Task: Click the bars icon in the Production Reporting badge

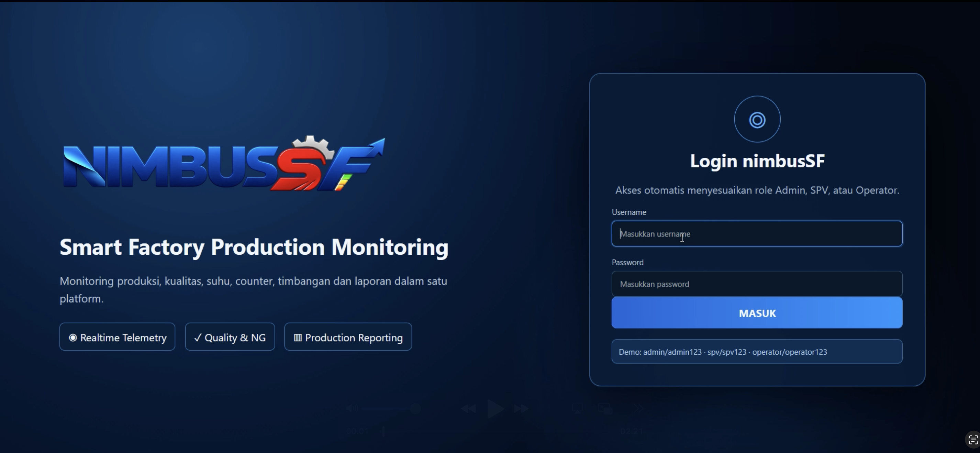Action: click(298, 337)
